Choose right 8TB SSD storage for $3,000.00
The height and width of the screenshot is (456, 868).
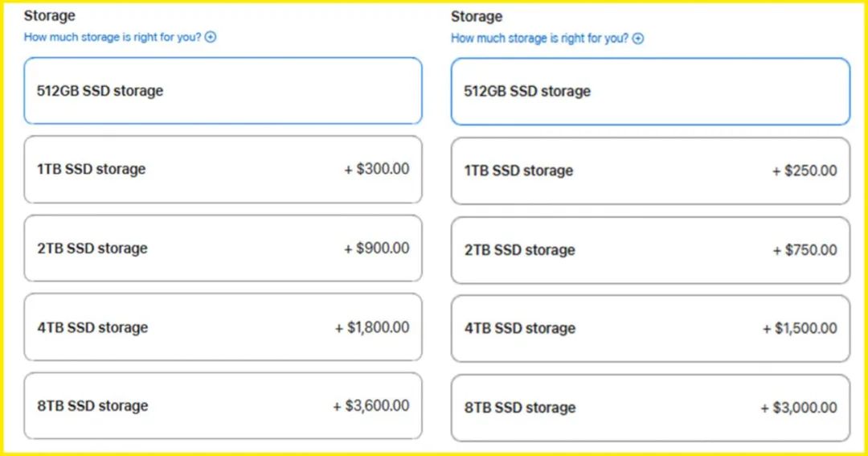coord(650,409)
